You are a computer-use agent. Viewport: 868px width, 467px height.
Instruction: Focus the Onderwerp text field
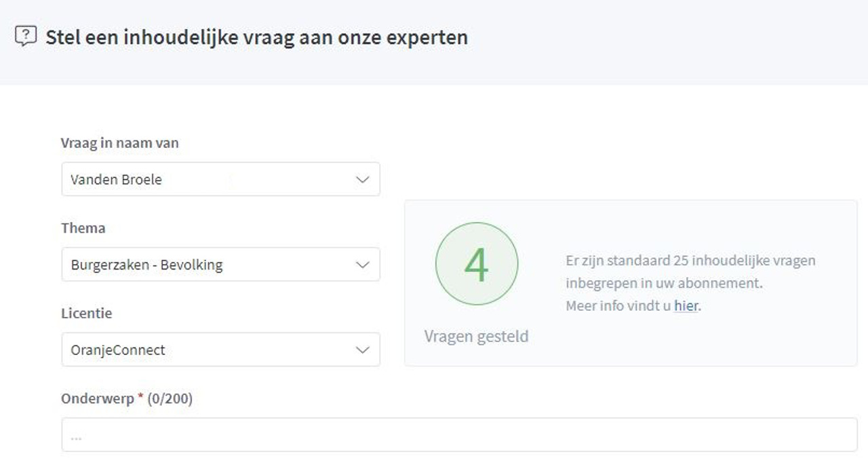click(x=459, y=435)
